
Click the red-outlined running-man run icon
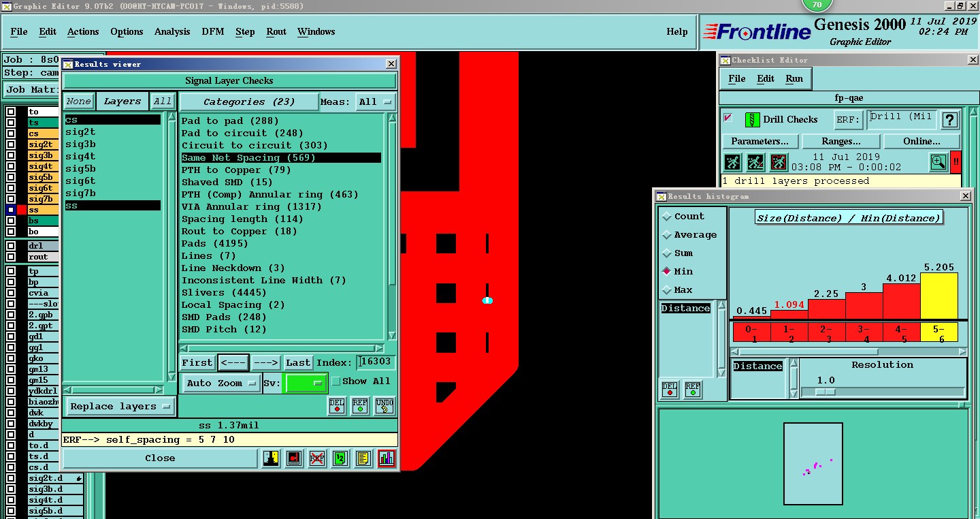click(x=779, y=162)
